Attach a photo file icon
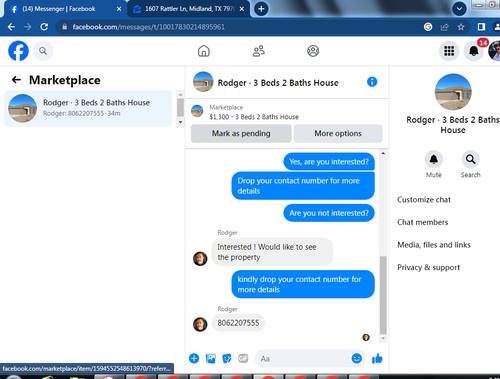Viewport: 500px width, 379px height. [211, 358]
